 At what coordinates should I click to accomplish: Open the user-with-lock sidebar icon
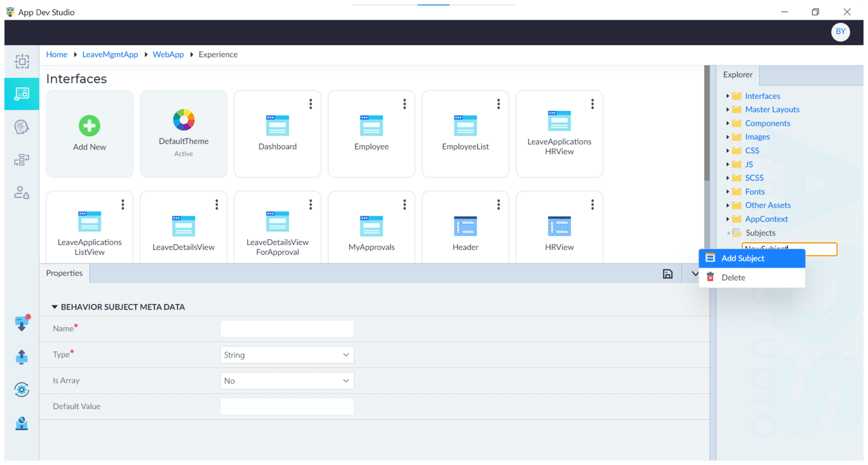point(22,193)
